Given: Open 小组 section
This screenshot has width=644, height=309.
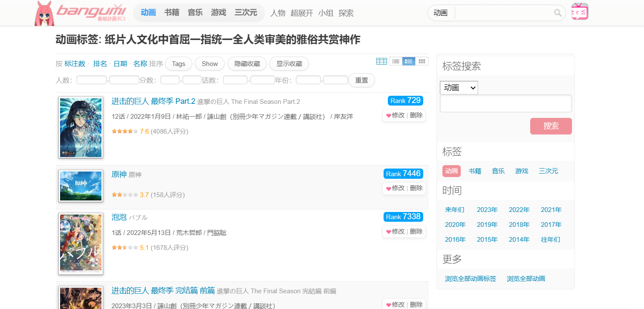Looking at the screenshot, I should coord(326,13).
